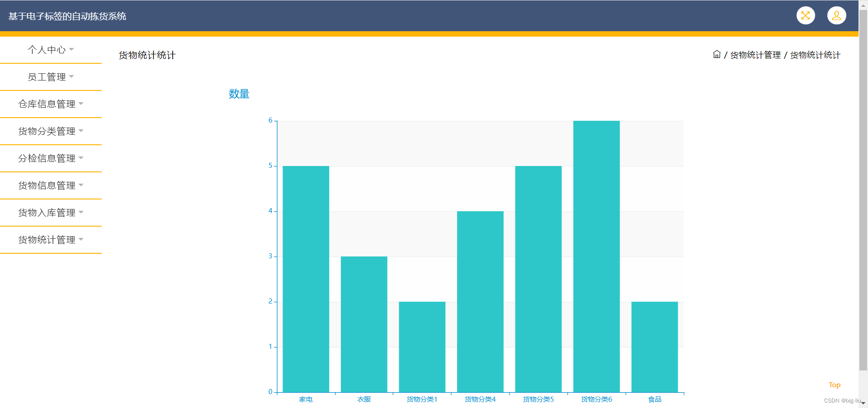
Task: Expand the 仓库信息管理 dropdown arrow
Action: pyautogui.click(x=81, y=104)
